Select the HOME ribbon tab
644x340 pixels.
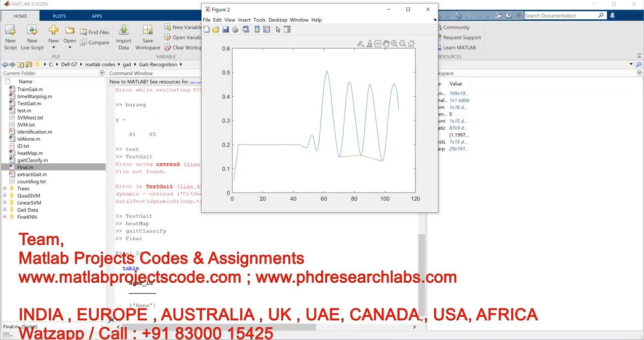click(x=20, y=16)
